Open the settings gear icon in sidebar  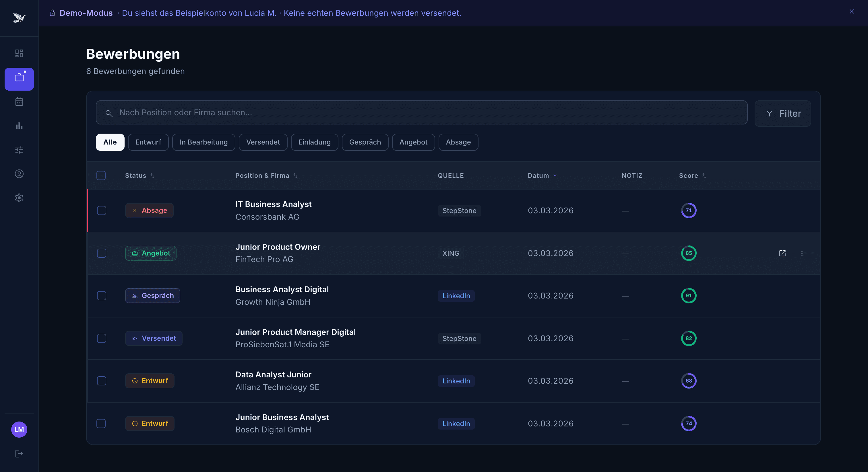pos(19,198)
